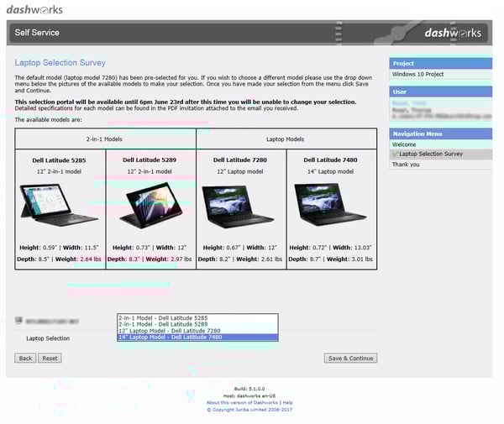Click the 2-in-1 Models column header

[104, 139]
